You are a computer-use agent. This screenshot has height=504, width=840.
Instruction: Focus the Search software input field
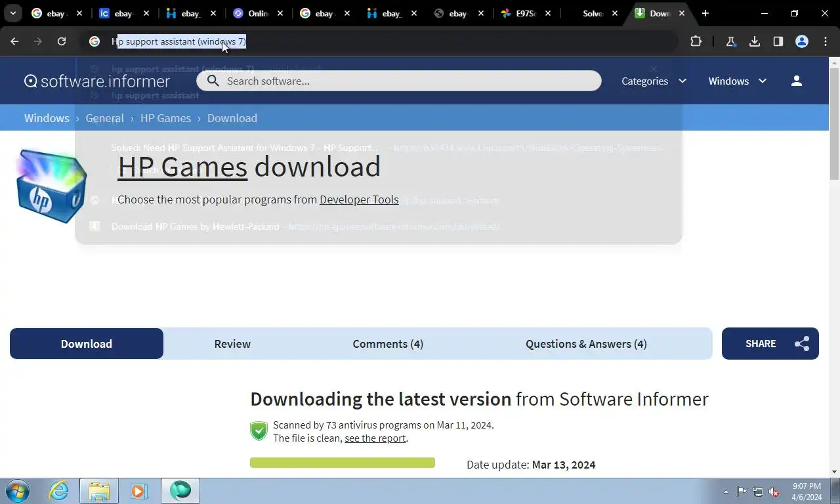pos(398,81)
